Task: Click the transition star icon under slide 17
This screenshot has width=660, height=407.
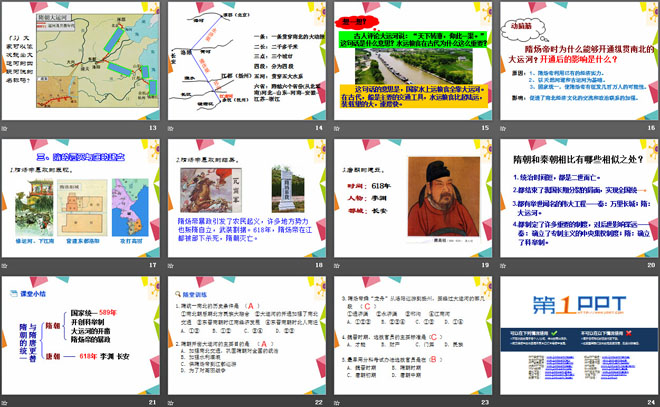Action: click(5, 266)
